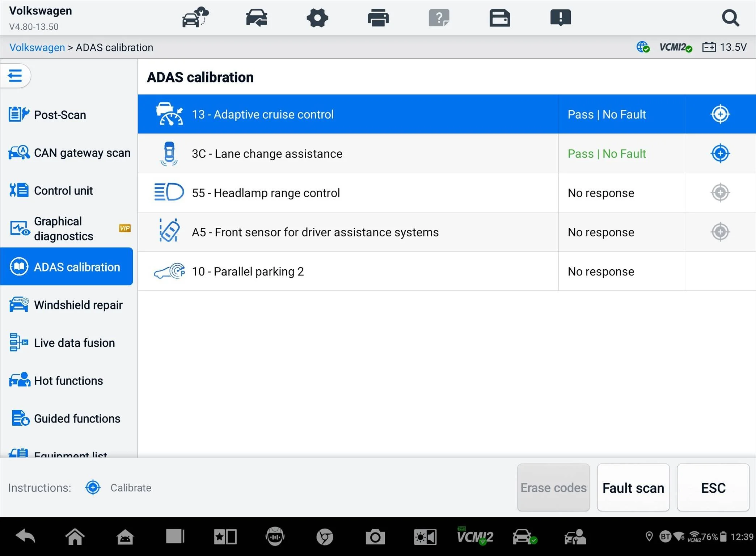The image size is (756, 556).
Task: Click Headlamp range control calibrate icon
Action: pyautogui.click(x=720, y=193)
